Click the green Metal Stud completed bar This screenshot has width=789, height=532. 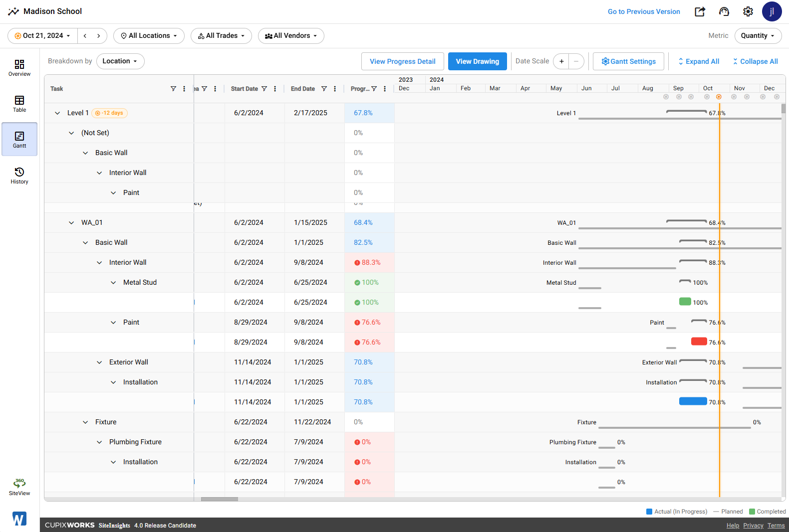(x=685, y=302)
